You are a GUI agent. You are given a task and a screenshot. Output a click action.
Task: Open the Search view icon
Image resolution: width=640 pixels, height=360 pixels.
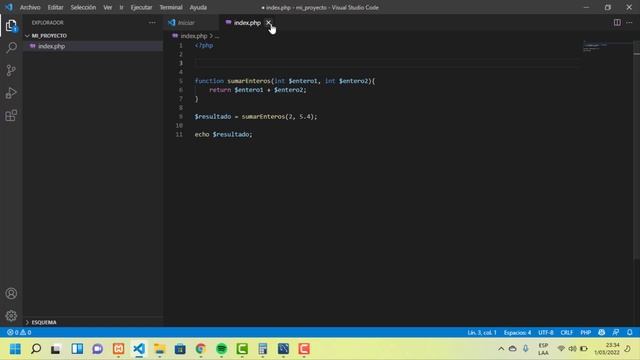click(11, 48)
